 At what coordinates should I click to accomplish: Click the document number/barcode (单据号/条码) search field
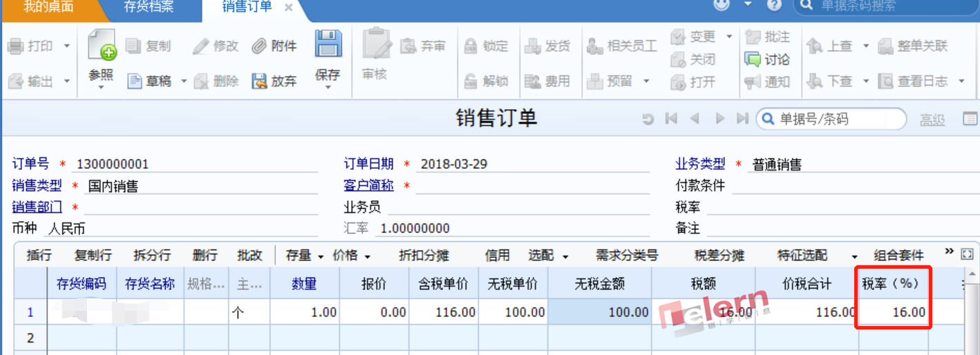(x=831, y=119)
